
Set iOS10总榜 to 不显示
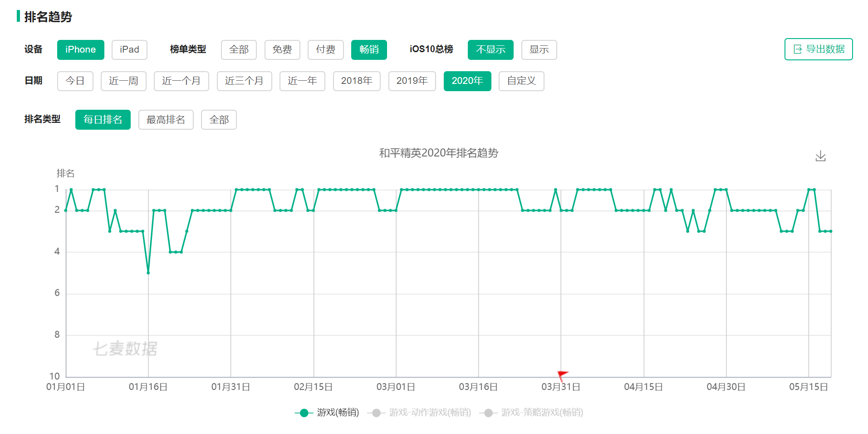tap(490, 49)
